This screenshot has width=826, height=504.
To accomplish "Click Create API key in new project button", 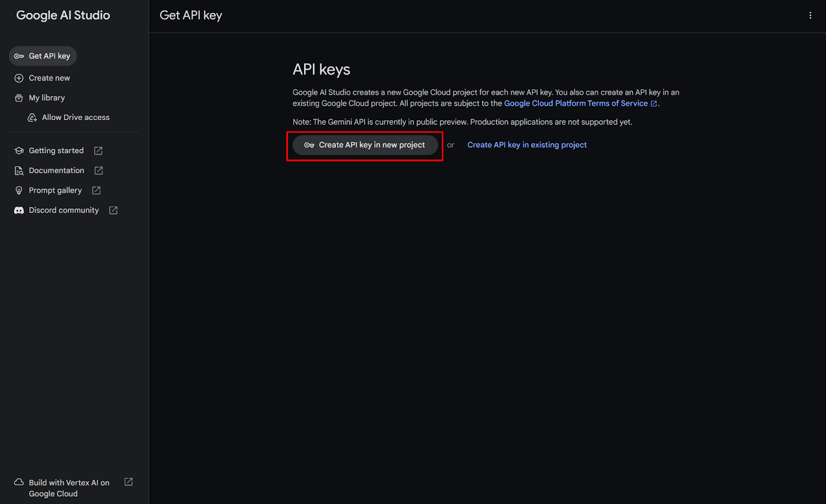I will coord(365,145).
